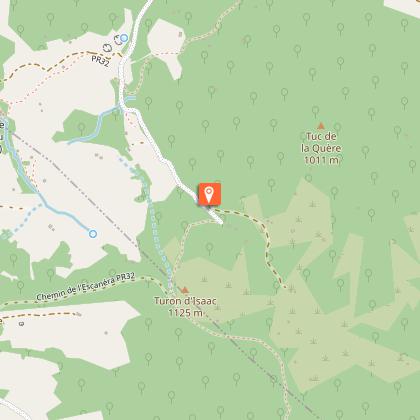Click the 1011 m elevation text

point(321,160)
